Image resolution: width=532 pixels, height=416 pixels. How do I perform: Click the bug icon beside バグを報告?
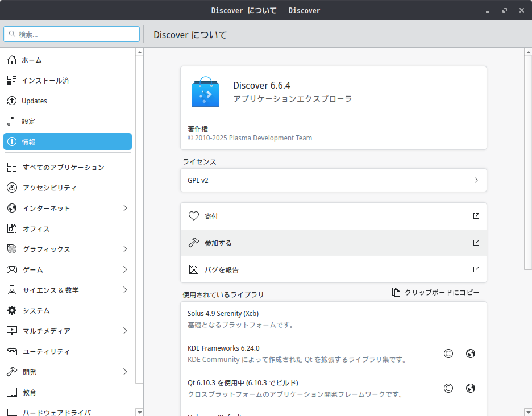(x=194, y=269)
